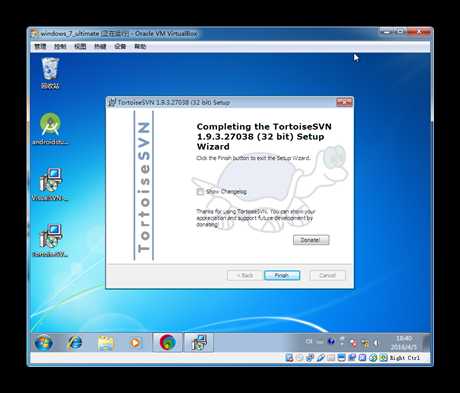Click the Donate! button

pyautogui.click(x=311, y=240)
